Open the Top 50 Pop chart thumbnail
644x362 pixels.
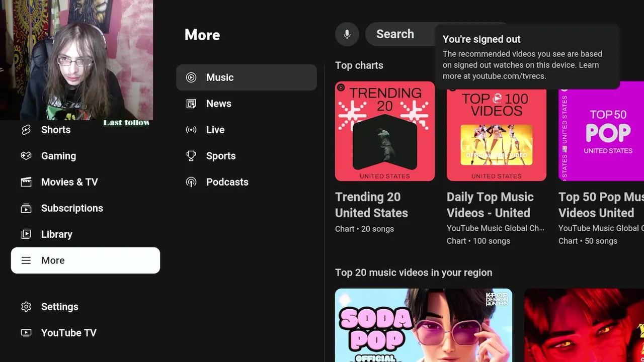[601, 131]
